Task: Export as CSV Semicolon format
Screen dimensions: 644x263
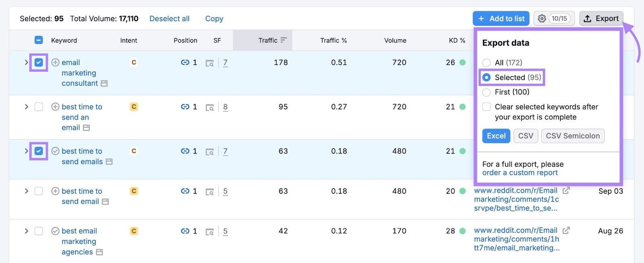Action: pyautogui.click(x=572, y=136)
